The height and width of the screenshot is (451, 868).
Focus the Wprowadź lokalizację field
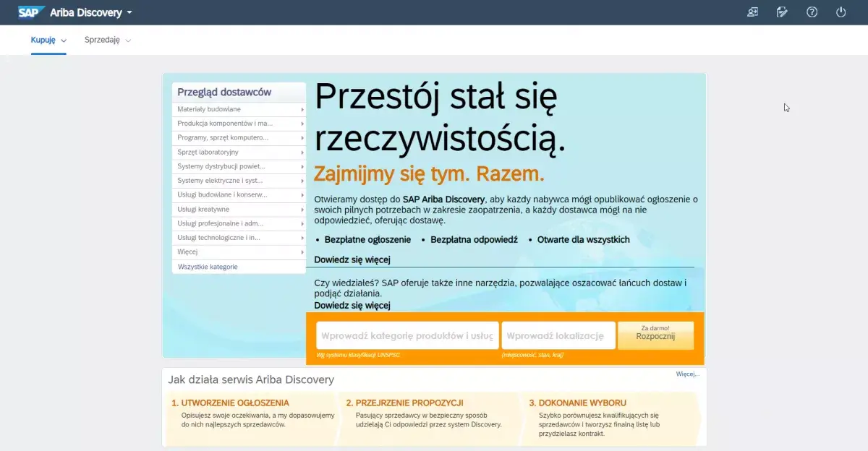[x=558, y=335]
